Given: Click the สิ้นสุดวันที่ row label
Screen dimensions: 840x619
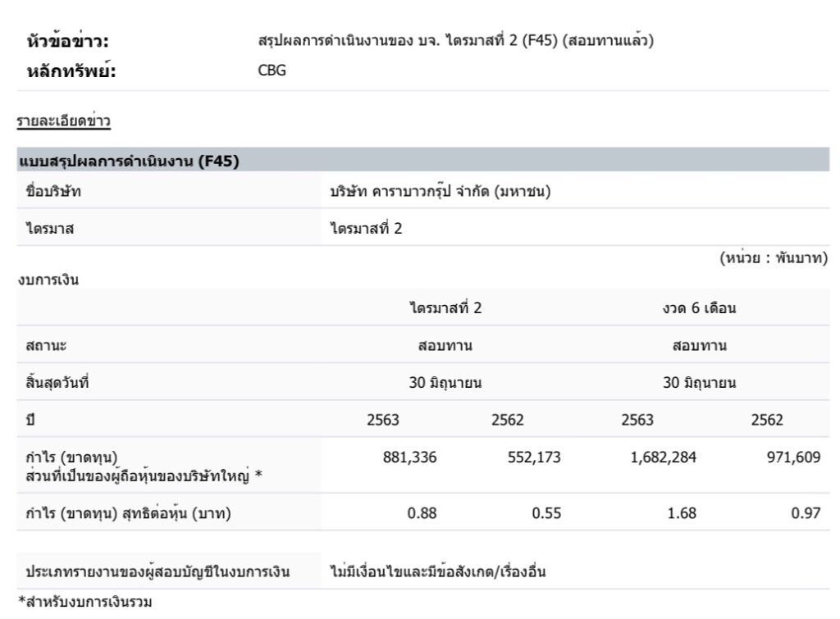Looking at the screenshot, I should [x=57, y=382].
